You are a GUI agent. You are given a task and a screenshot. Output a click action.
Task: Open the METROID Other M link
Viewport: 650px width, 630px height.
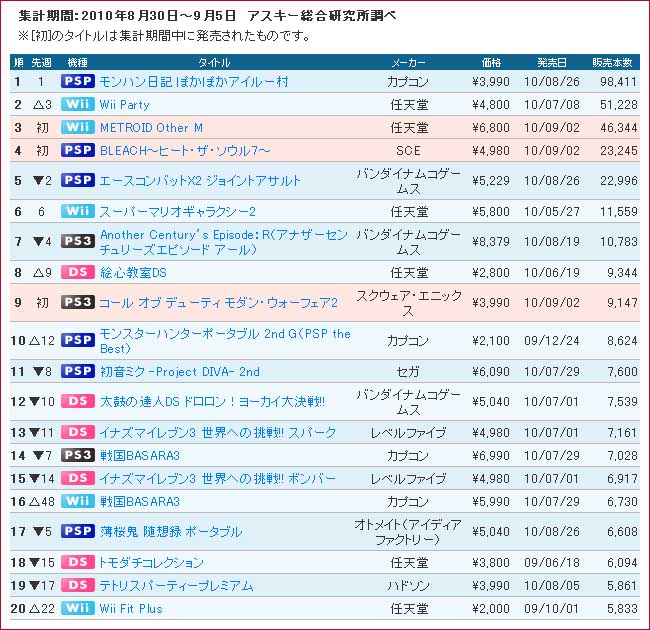pos(151,128)
